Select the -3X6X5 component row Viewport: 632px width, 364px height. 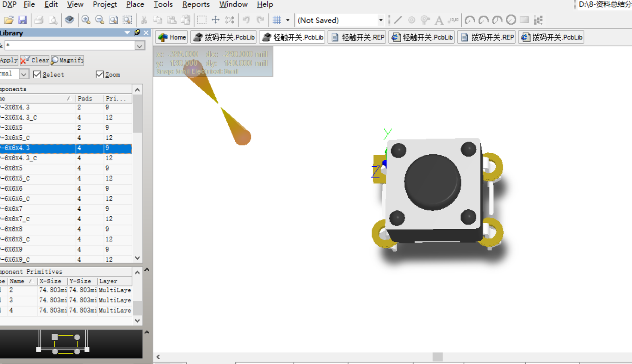[x=66, y=128]
